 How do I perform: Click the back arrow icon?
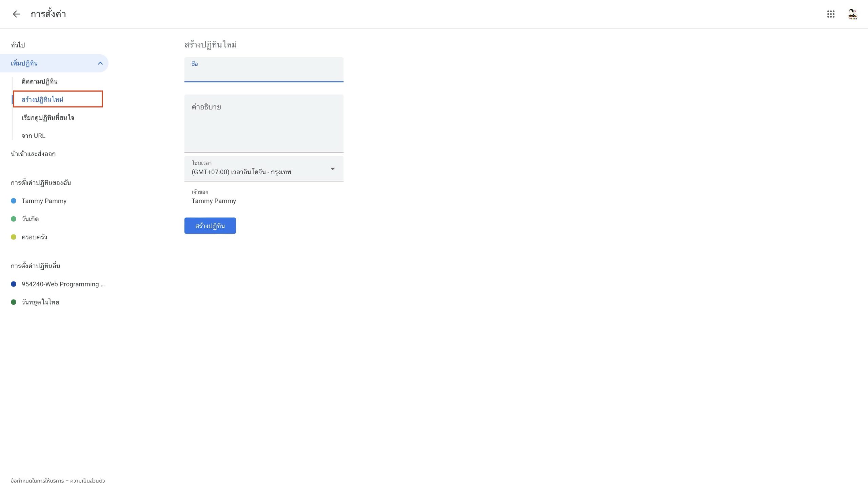[x=16, y=14]
